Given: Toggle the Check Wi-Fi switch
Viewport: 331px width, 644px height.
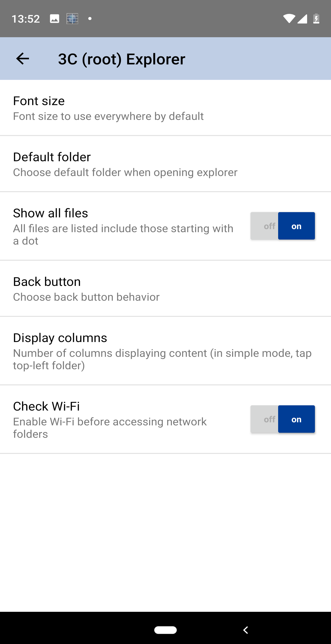Looking at the screenshot, I should (282, 419).
